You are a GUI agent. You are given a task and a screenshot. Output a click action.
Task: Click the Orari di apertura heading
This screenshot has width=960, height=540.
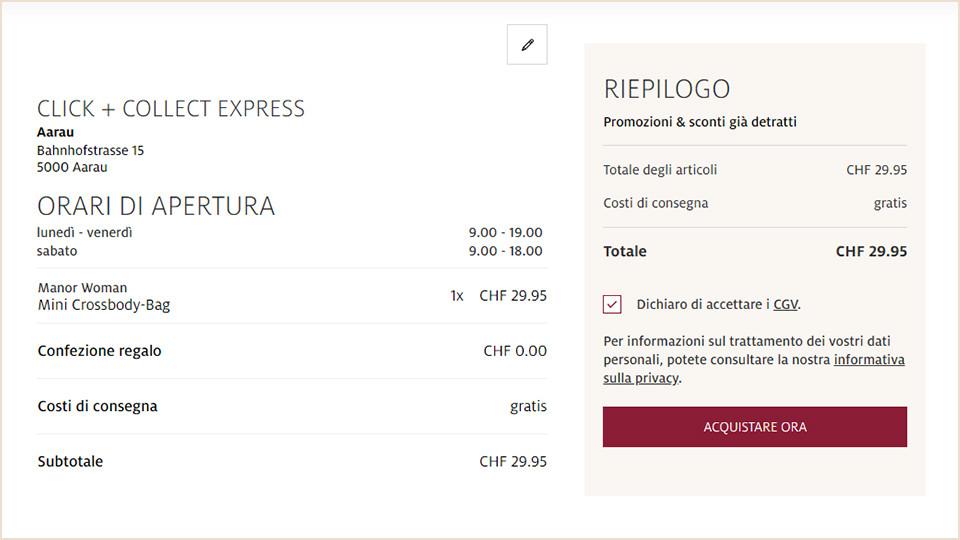(x=156, y=206)
